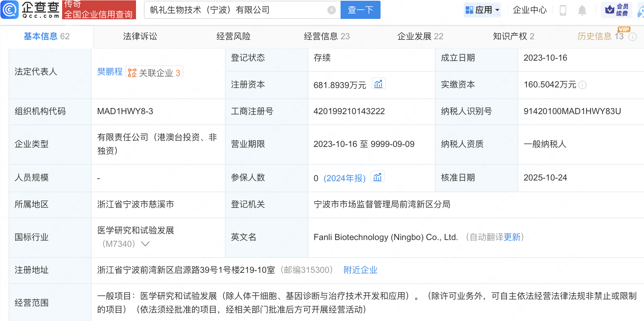Switch to the 法律诉讼 tab
This screenshot has height=321, width=644.
tap(140, 36)
